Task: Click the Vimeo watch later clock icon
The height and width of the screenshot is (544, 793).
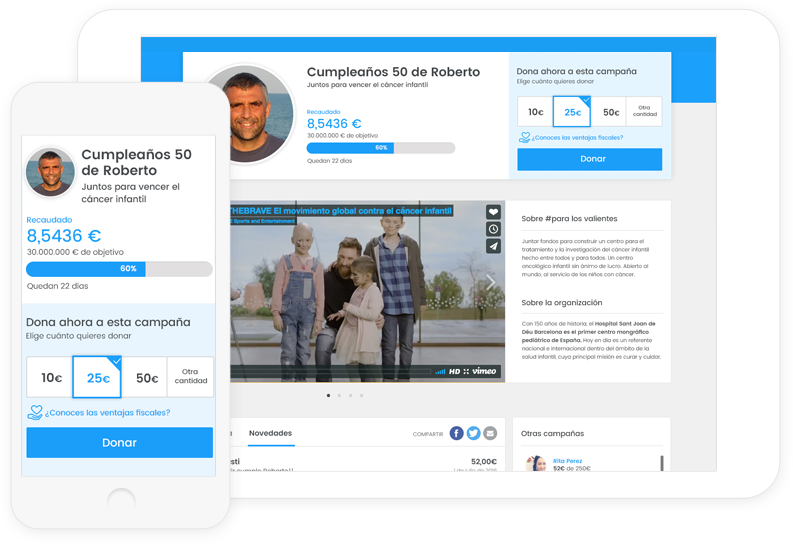Action: pos(493,229)
